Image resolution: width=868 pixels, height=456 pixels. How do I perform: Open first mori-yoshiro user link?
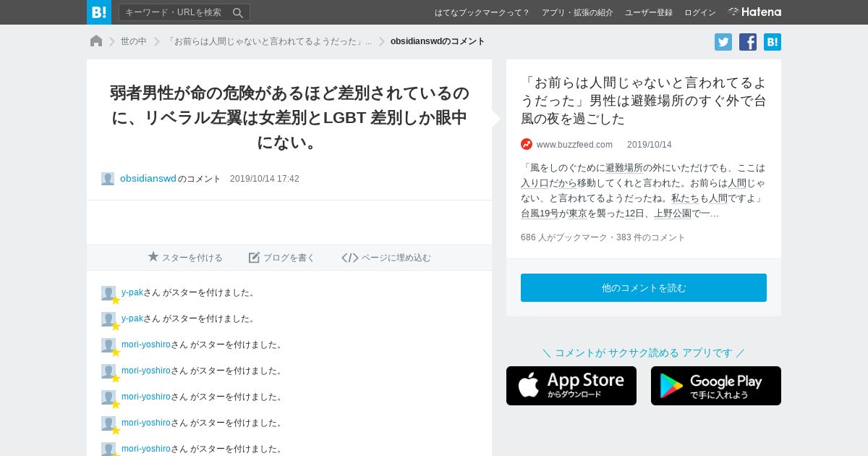click(146, 345)
